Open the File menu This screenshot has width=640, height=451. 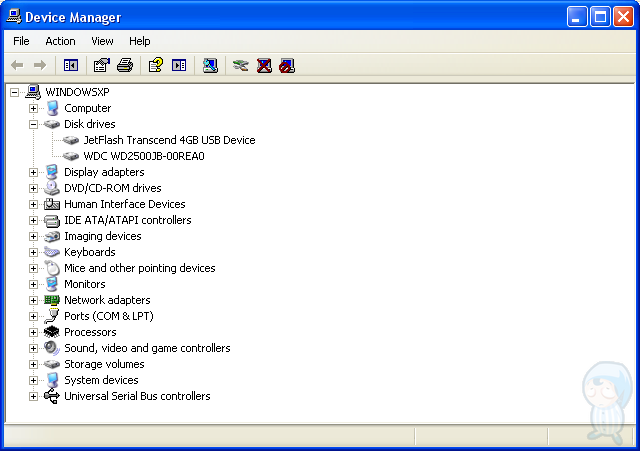(21, 41)
